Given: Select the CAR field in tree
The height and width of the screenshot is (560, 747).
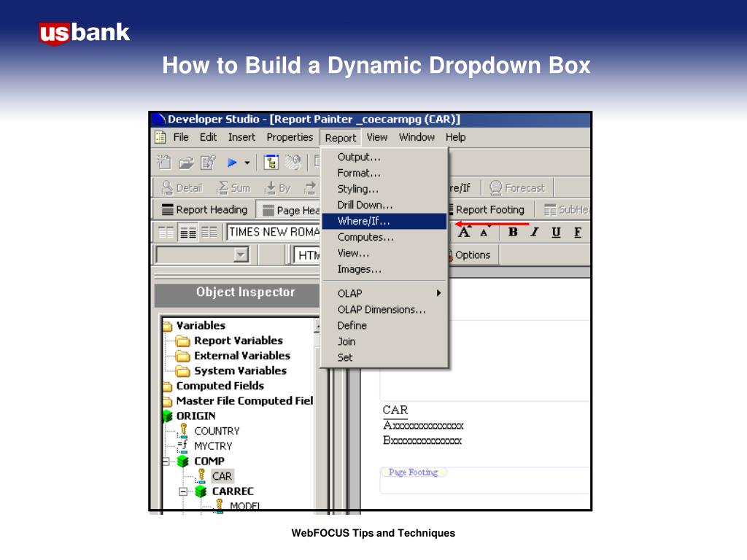Looking at the screenshot, I should point(222,476).
